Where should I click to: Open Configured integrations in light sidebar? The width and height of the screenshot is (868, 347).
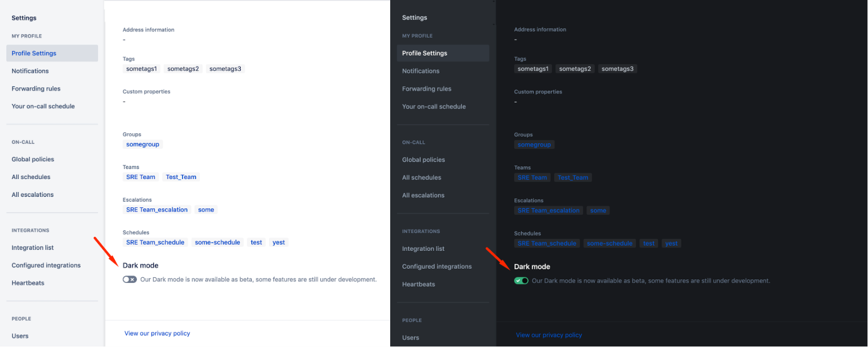pyautogui.click(x=46, y=265)
